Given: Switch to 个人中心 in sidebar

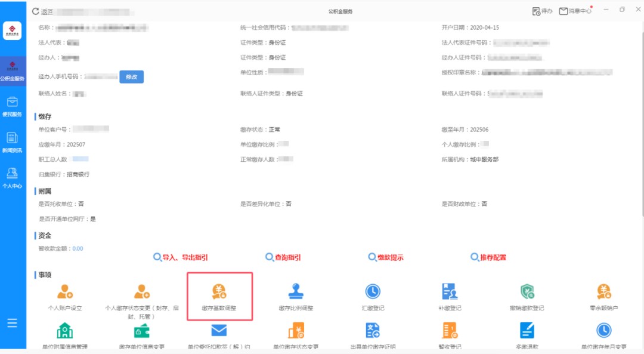Looking at the screenshot, I should pos(13,178).
